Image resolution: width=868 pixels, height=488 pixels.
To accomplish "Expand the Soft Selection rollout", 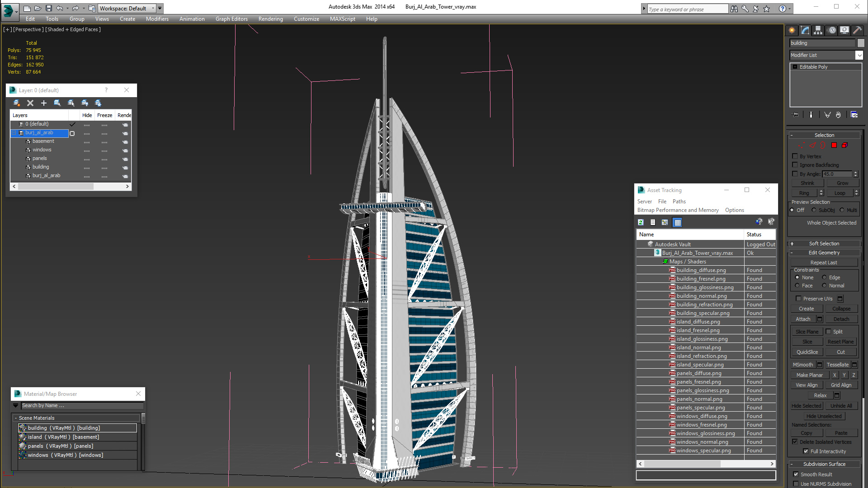I will pyautogui.click(x=825, y=244).
